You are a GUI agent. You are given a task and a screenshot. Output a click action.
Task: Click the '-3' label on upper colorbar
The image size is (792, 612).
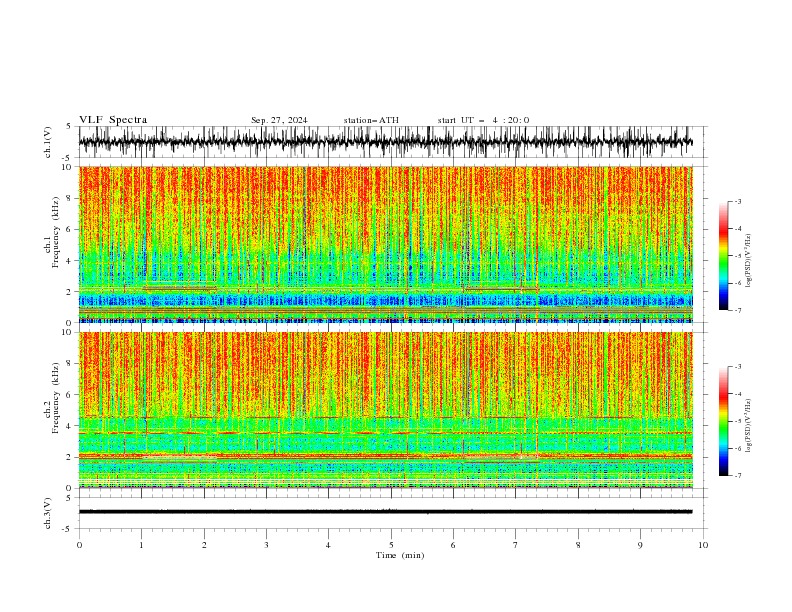738,201
